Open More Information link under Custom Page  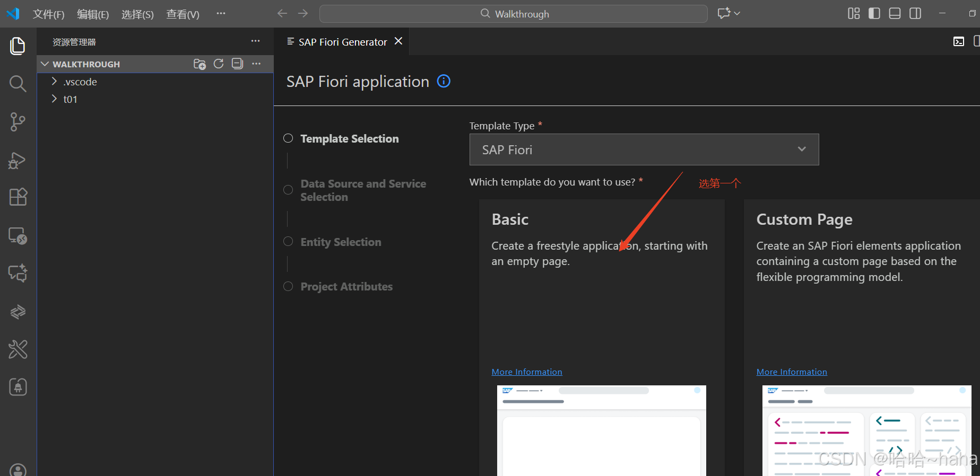pyautogui.click(x=792, y=372)
